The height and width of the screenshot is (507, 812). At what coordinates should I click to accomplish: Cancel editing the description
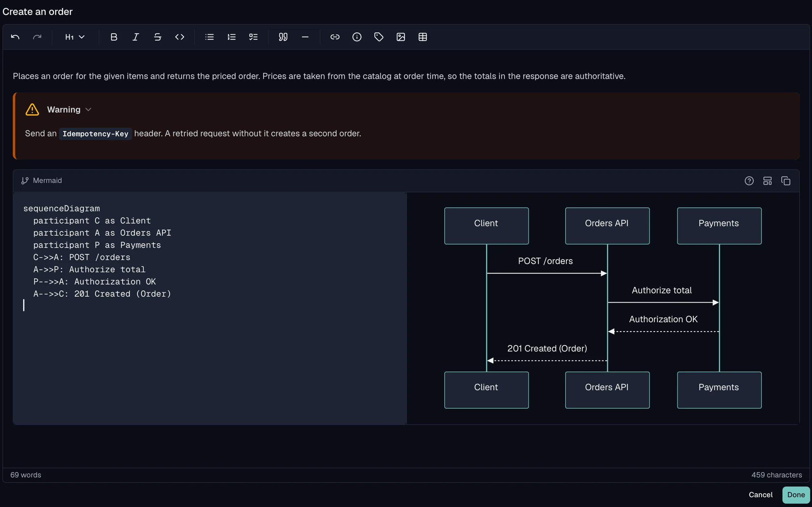[x=760, y=495]
